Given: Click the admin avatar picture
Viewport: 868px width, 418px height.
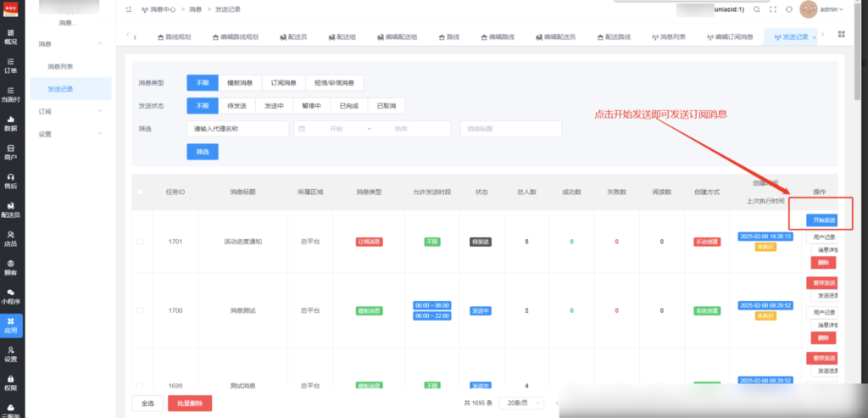Looking at the screenshot, I should [x=808, y=9].
